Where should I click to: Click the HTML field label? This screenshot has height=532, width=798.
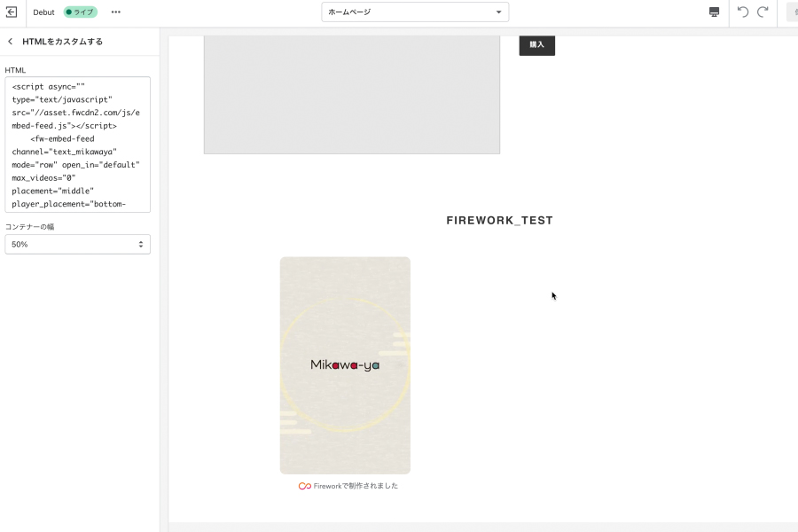point(15,70)
